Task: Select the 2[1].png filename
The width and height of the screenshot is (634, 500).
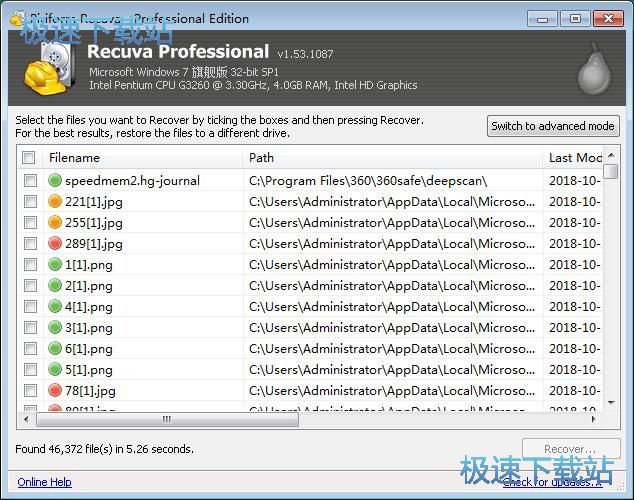Action: [89, 286]
